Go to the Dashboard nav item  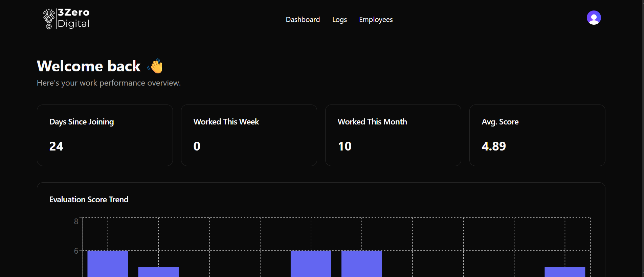pos(303,20)
